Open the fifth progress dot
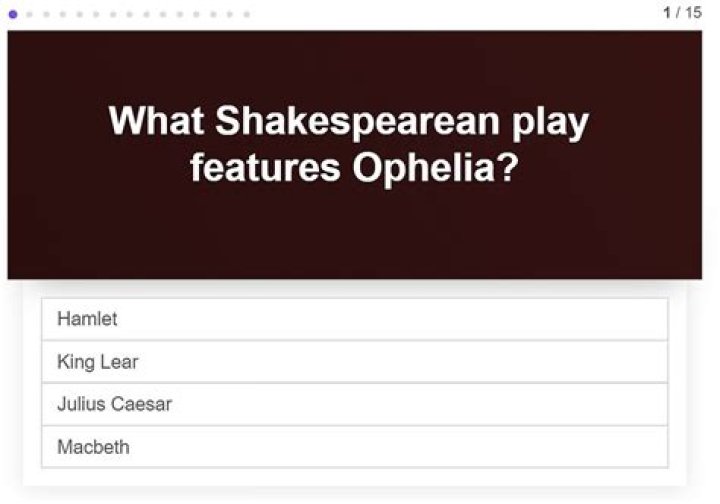 [x=80, y=14]
